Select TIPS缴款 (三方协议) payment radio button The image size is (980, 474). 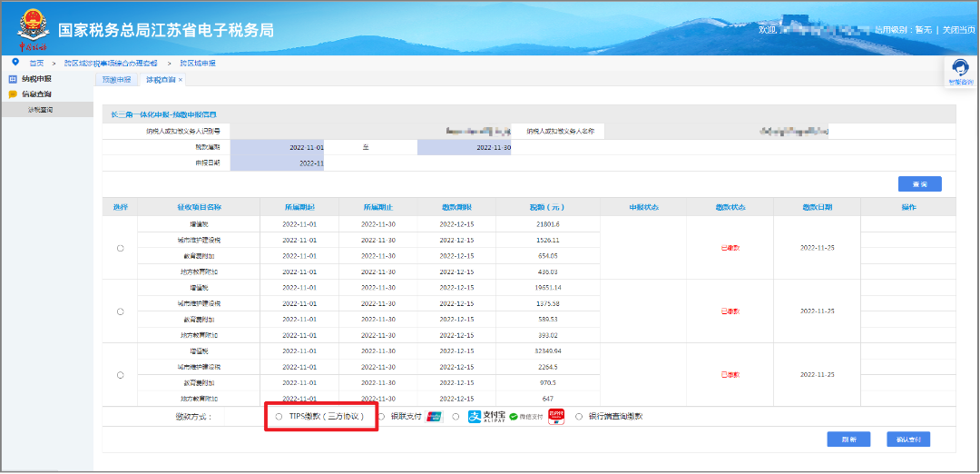pos(279,417)
